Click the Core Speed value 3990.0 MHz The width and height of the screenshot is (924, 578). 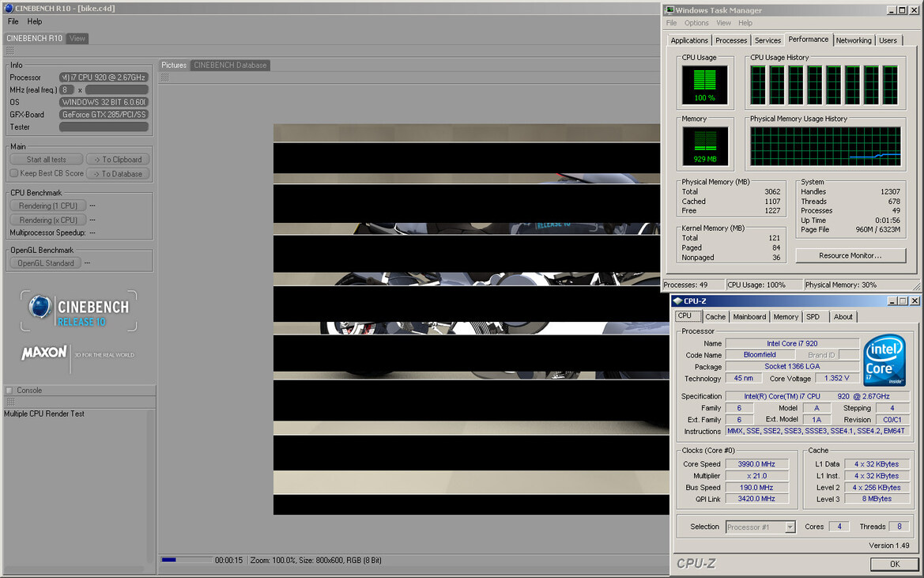coord(756,464)
